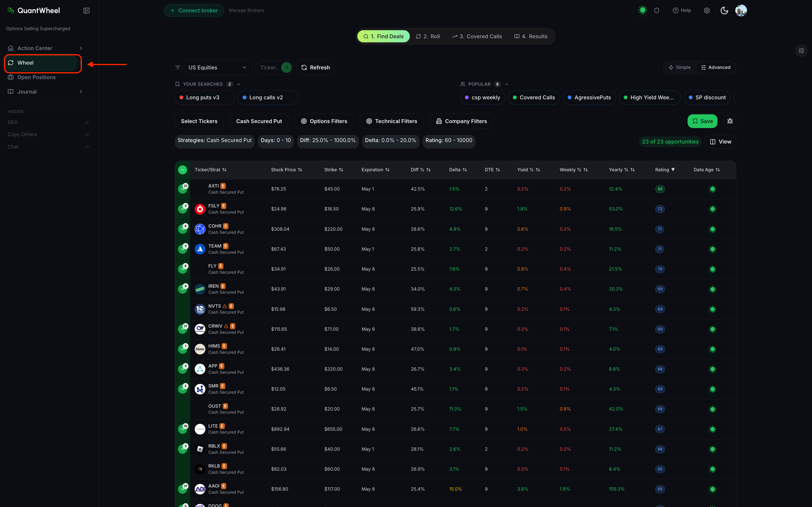The image size is (812, 507).
Task: Click the filter lines icon beside US Equities
Action: (x=178, y=67)
